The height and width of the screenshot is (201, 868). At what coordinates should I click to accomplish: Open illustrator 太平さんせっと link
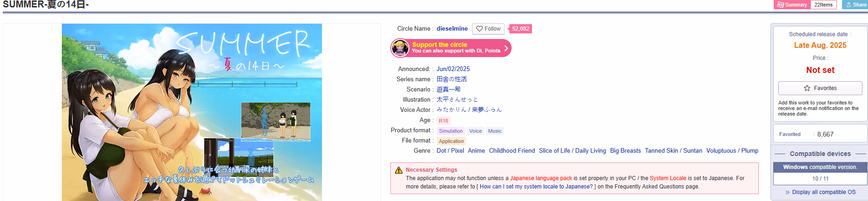[457, 99]
